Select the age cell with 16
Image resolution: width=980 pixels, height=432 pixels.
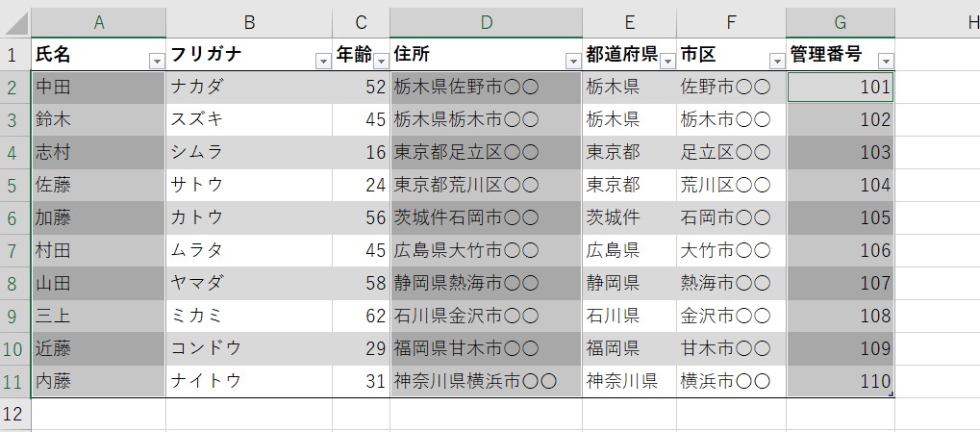point(362,153)
